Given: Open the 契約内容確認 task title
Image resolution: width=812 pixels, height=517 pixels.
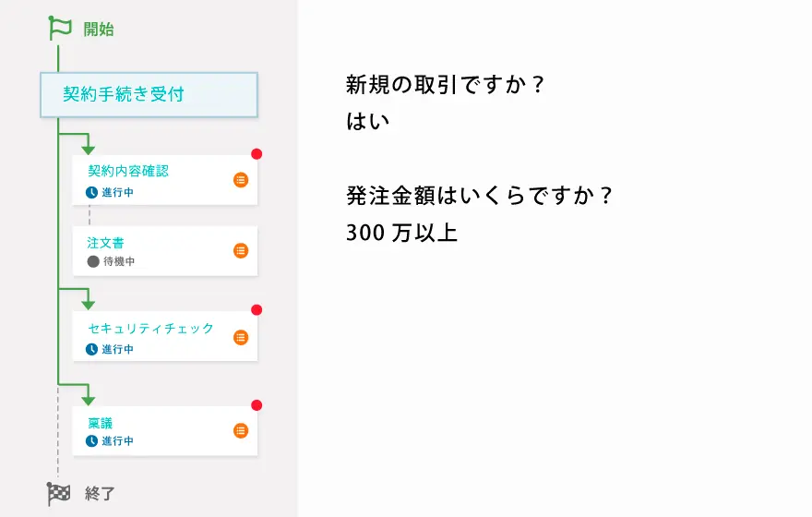Looking at the screenshot, I should (128, 171).
